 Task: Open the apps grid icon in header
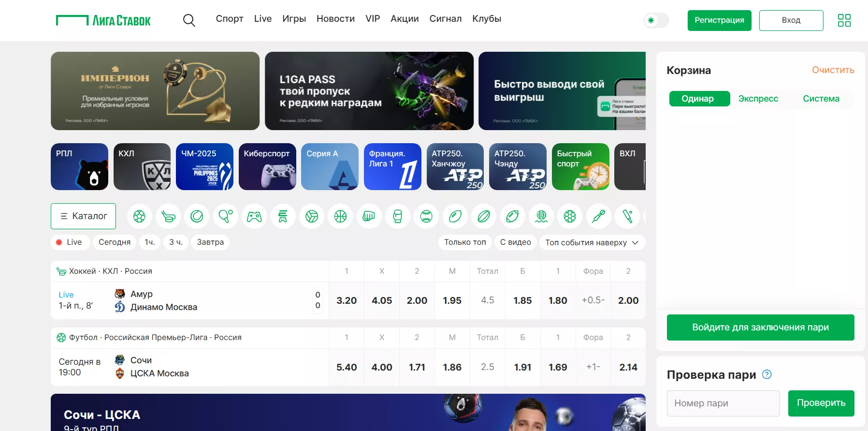(x=844, y=20)
